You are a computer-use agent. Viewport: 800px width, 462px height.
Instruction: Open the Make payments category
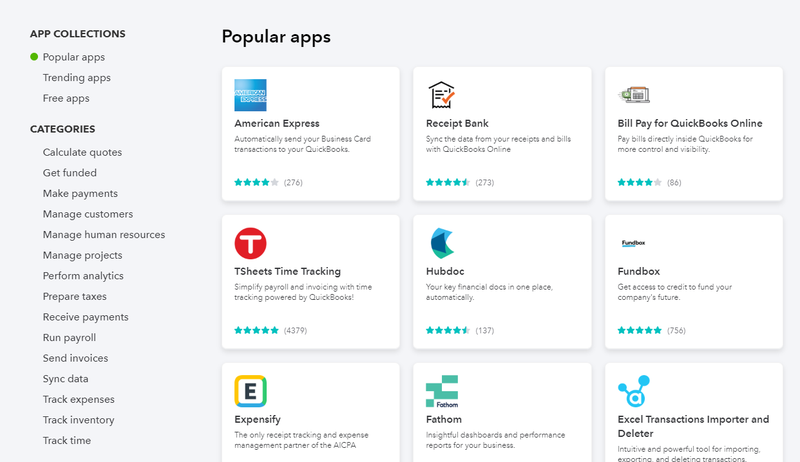click(x=80, y=193)
